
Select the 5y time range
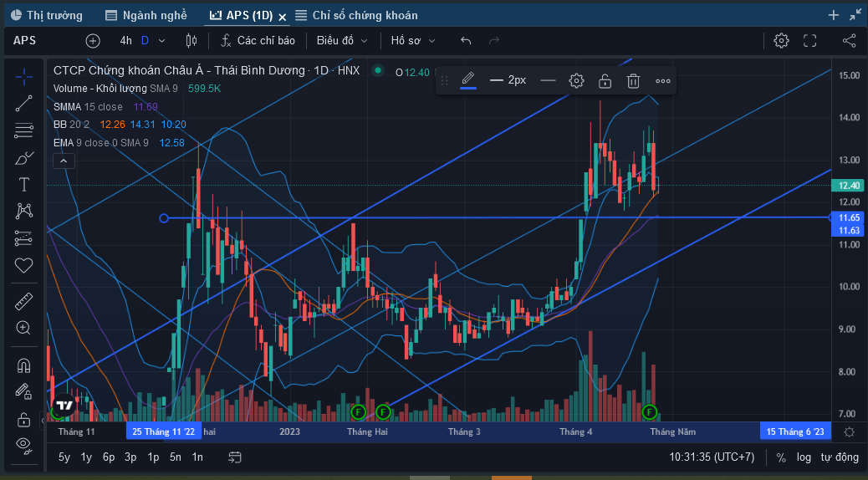pyautogui.click(x=64, y=457)
